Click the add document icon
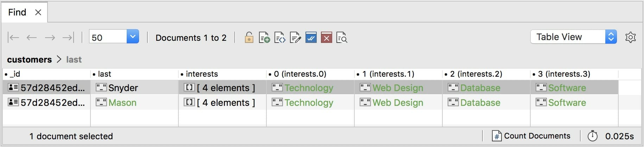 [x=264, y=37]
